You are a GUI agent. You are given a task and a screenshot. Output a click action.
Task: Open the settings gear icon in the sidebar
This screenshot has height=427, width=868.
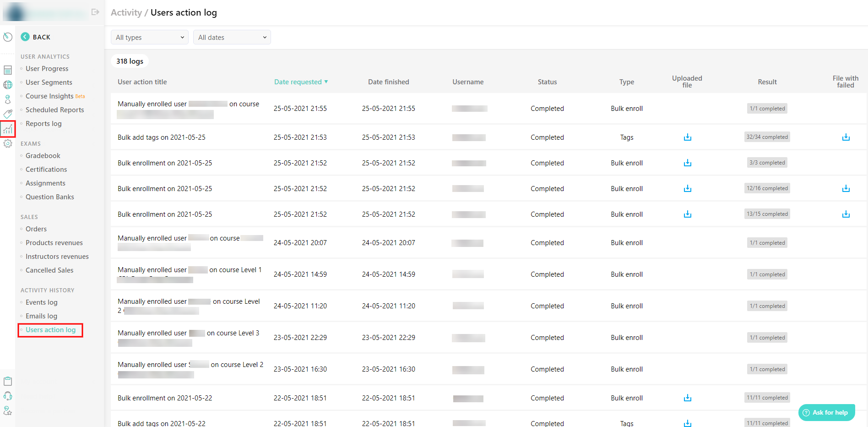pos(7,143)
